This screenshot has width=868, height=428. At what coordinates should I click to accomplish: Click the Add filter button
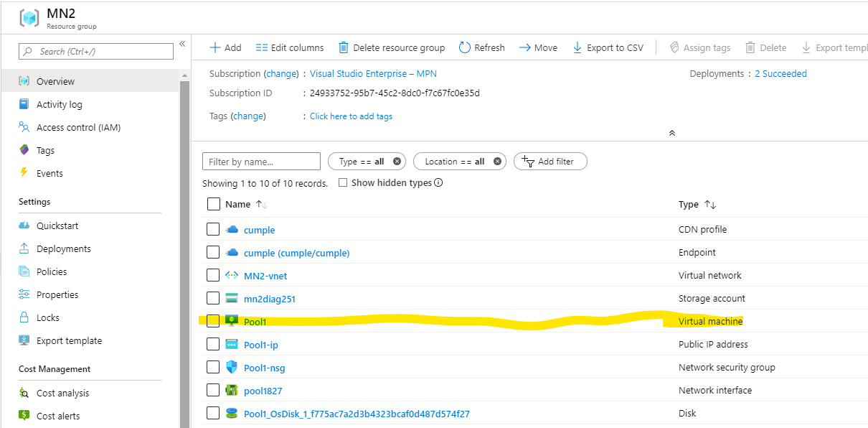pos(550,162)
